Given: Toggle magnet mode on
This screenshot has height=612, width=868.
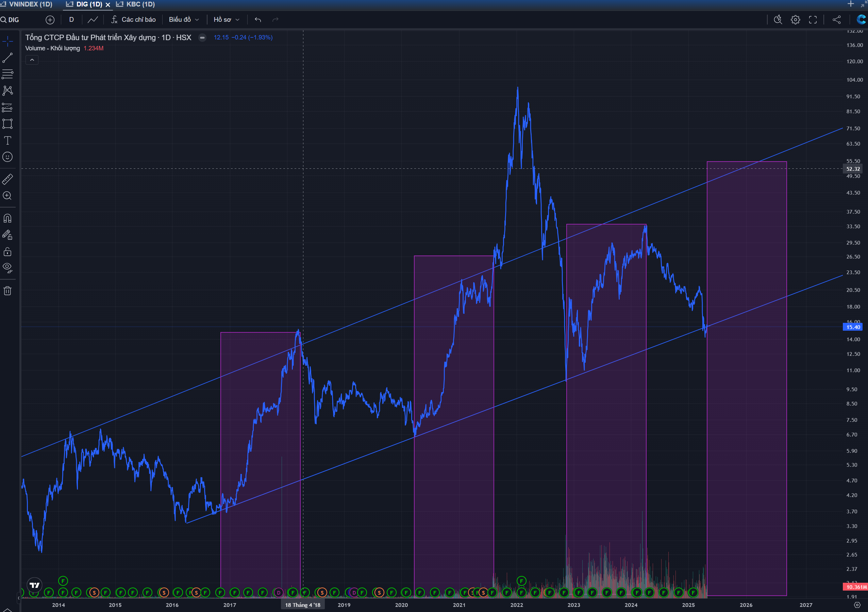Looking at the screenshot, I should point(7,218).
